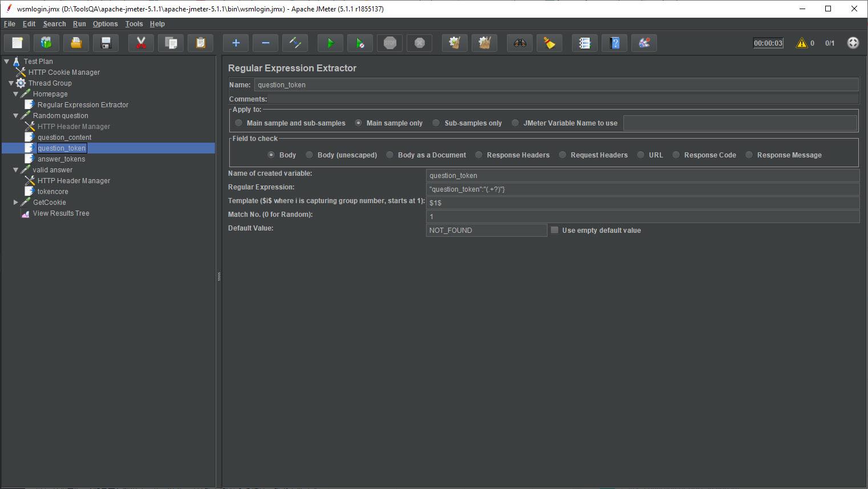Open View Results Tree listener

(61, 213)
